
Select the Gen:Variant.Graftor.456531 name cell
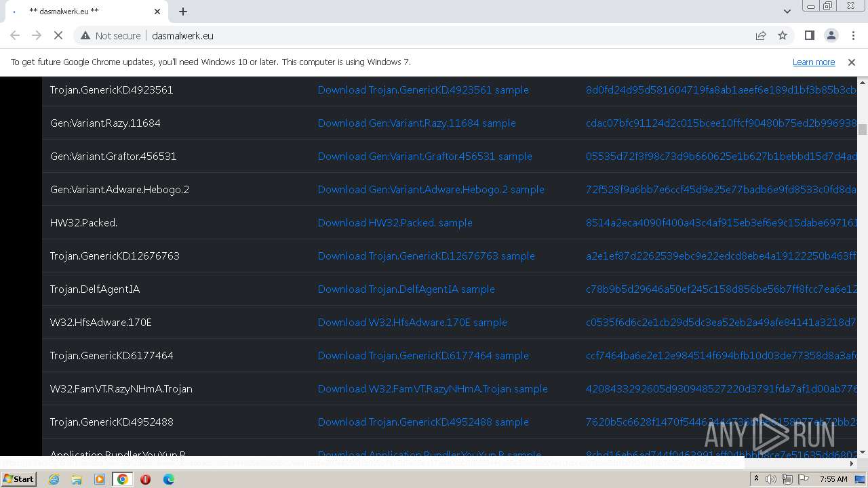point(113,156)
